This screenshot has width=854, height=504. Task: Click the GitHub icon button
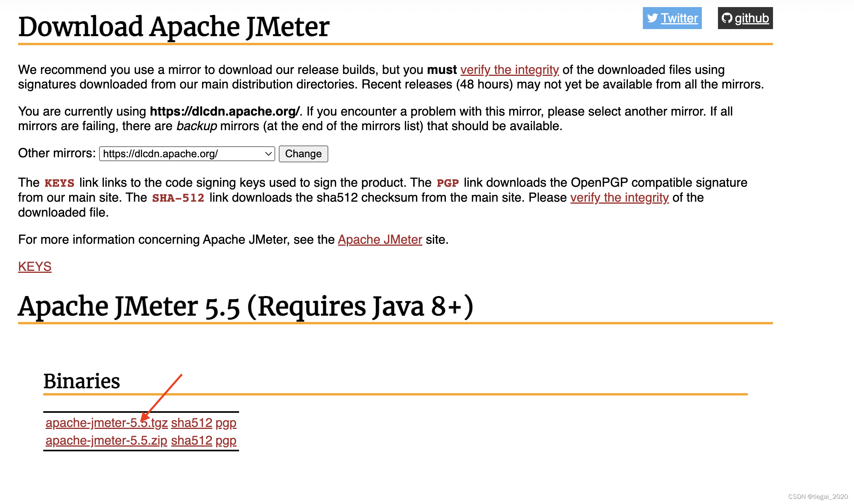tap(745, 18)
